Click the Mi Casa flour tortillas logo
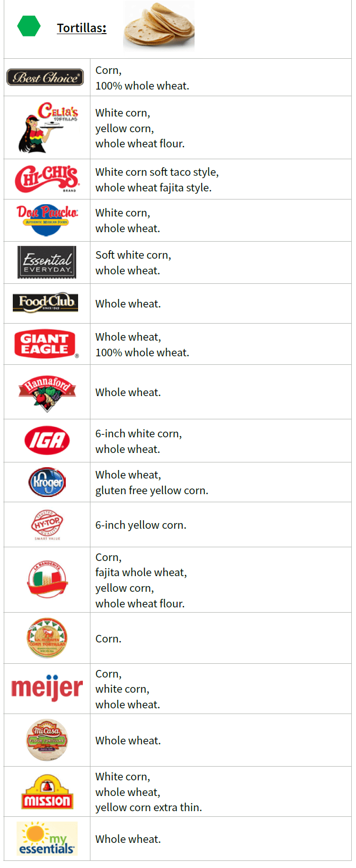The image size is (356, 868). [47, 740]
